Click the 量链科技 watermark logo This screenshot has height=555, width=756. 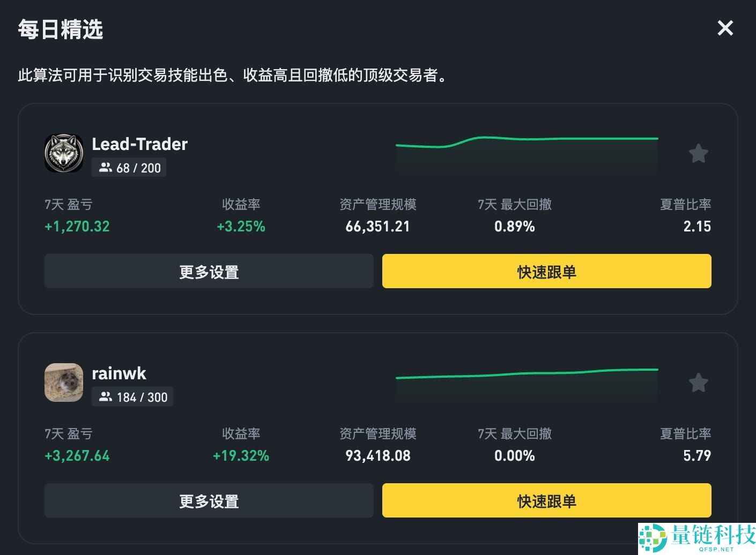[x=697, y=538]
